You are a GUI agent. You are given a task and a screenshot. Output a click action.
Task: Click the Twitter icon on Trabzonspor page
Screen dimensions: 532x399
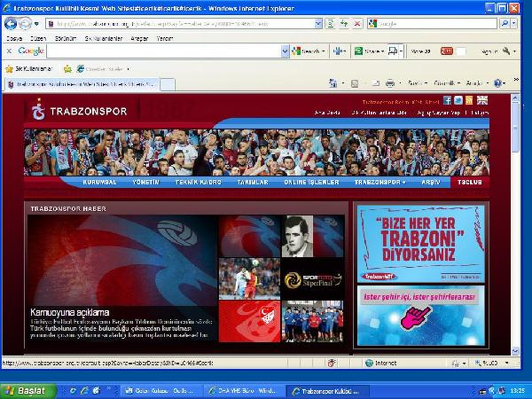point(458,100)
